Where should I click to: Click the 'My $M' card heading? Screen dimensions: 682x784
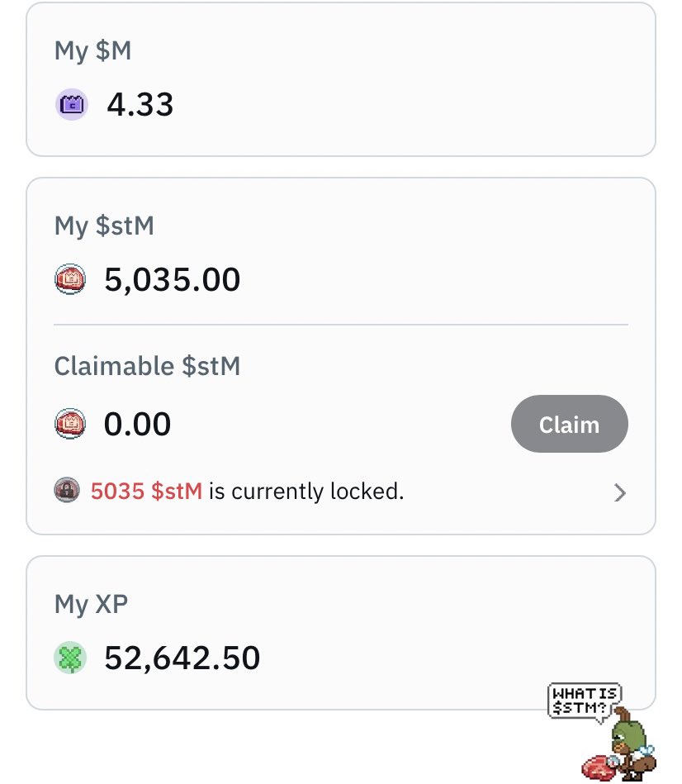pyautogui.click(x=93, y=51)
